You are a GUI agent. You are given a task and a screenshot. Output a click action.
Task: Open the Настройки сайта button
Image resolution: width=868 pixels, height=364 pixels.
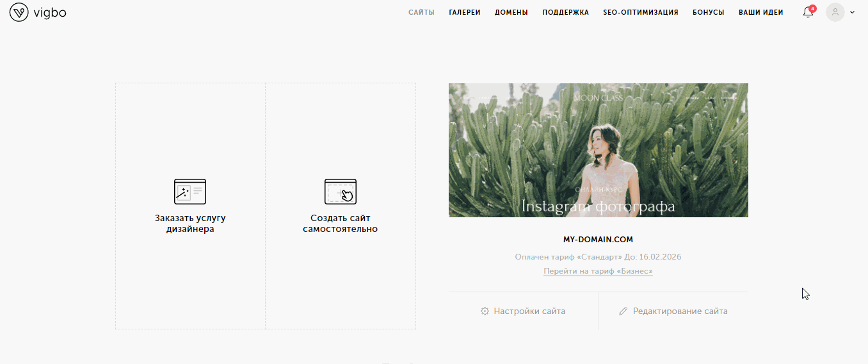click(x=523, y=311)
